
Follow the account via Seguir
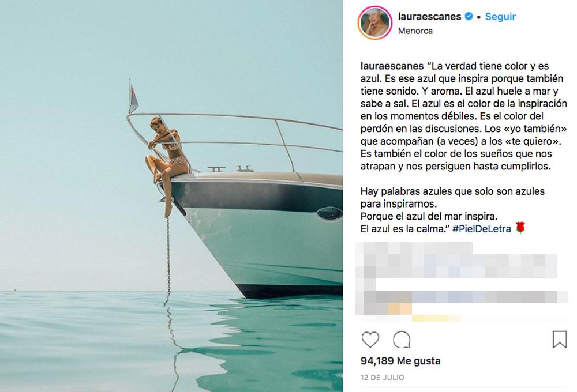pyautogui.click(x=500, y=17)
